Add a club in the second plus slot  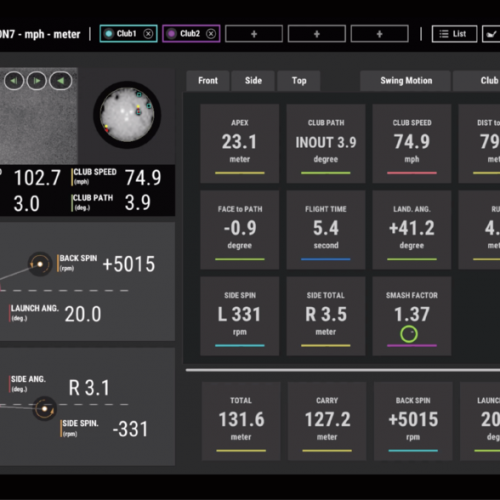[317, 34]
